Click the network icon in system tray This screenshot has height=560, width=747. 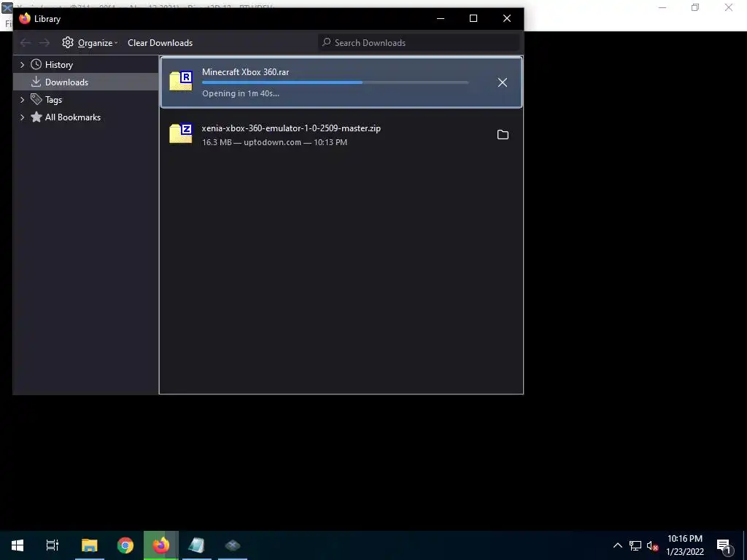point(635,545)
